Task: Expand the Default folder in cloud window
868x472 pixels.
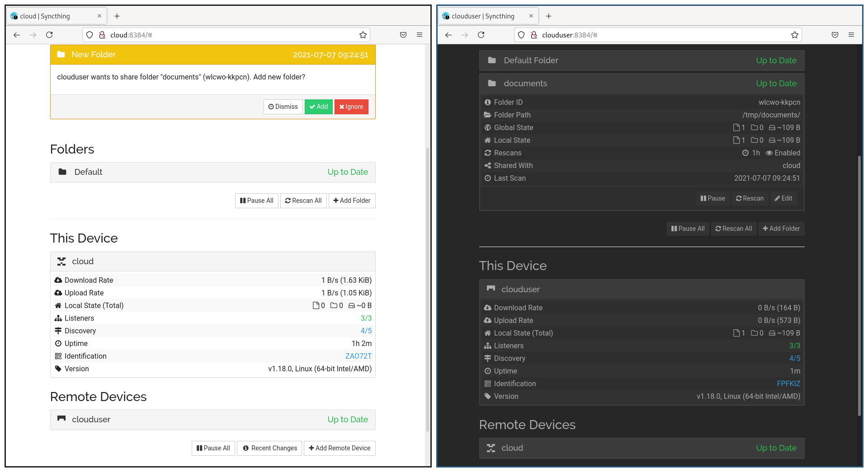Action: coord(212,172)
